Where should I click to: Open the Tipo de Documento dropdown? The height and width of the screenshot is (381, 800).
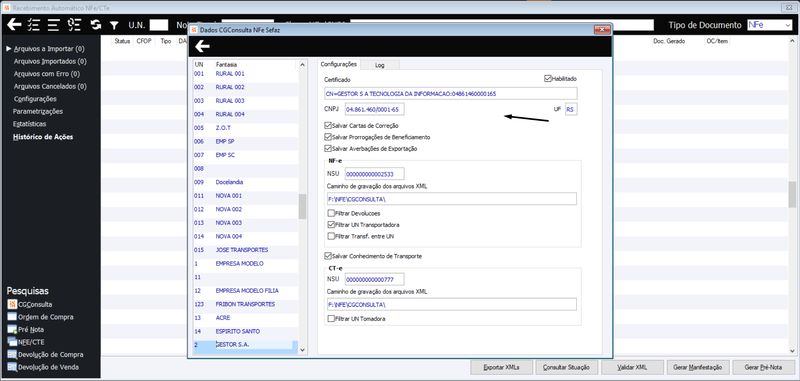pos(787,25)
